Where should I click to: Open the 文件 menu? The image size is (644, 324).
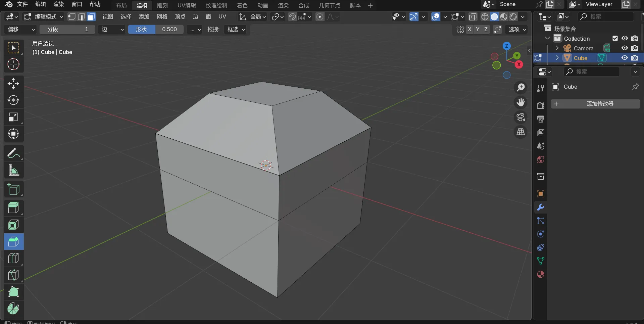tap(22, 4)
